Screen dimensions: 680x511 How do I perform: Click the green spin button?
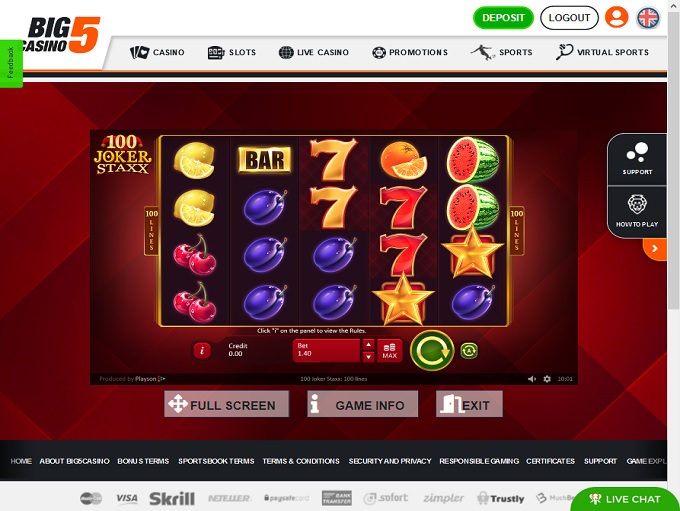pos(432,350)
